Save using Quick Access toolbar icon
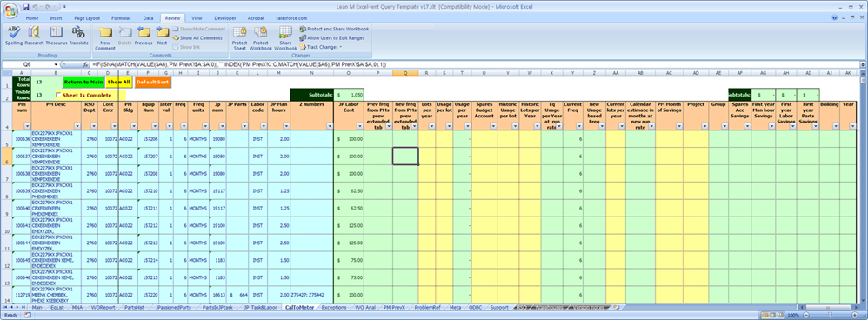 click(25, 7)
